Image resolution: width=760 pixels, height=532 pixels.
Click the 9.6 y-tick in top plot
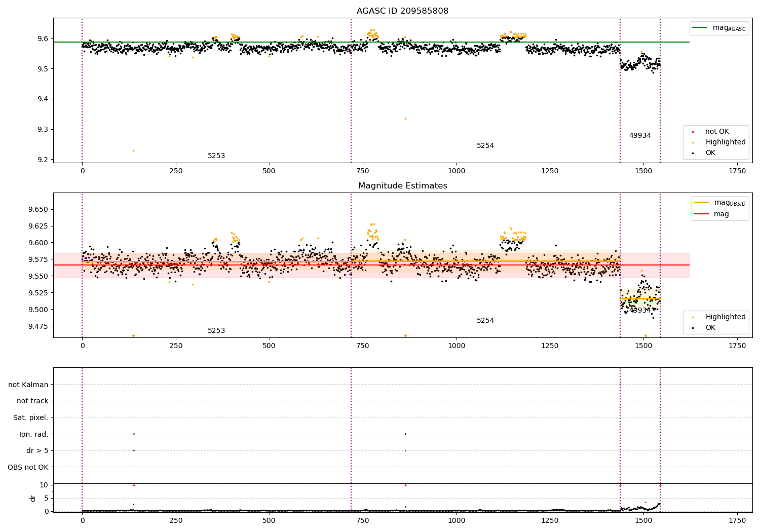(43, 39)
